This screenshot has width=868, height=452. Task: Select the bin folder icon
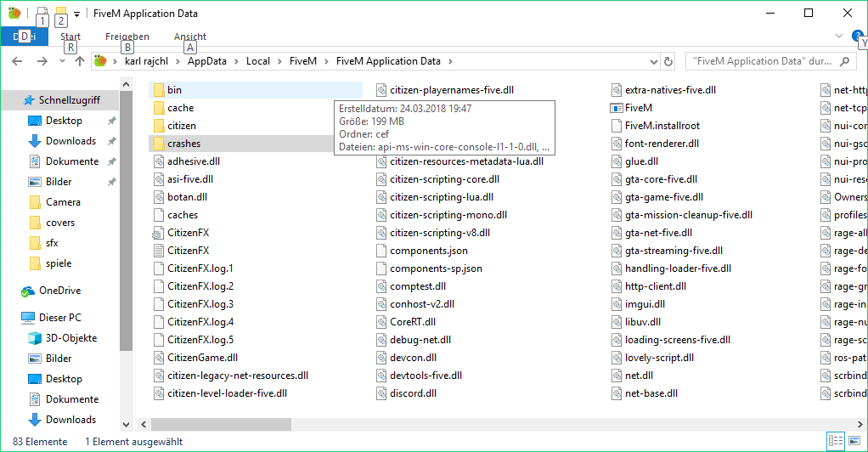pyautogui.click(x=159, y=90)
